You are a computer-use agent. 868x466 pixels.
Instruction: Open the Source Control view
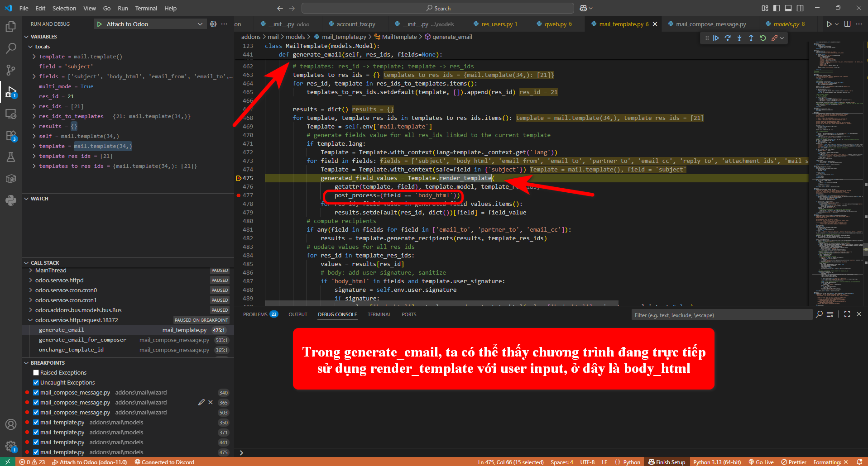click(x=11, y=70)
